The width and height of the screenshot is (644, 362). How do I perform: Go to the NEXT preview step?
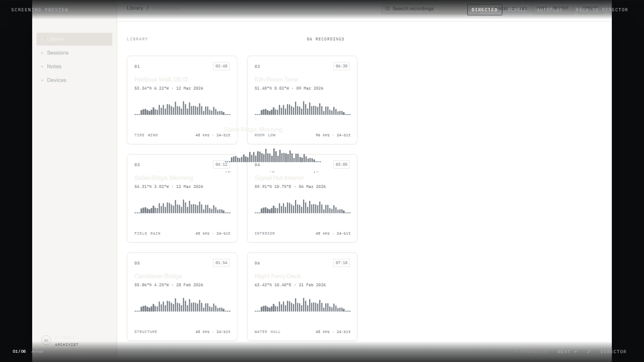pos(567,352)
